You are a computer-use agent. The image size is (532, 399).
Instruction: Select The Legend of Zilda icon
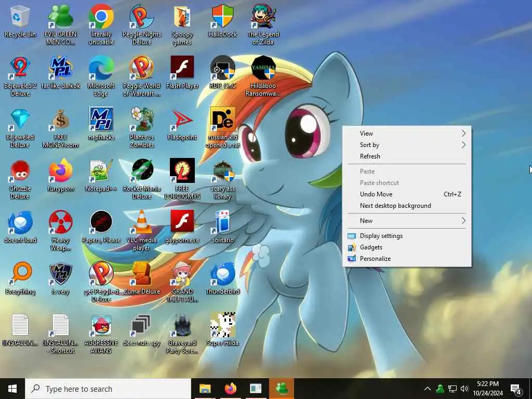[263, 24]
